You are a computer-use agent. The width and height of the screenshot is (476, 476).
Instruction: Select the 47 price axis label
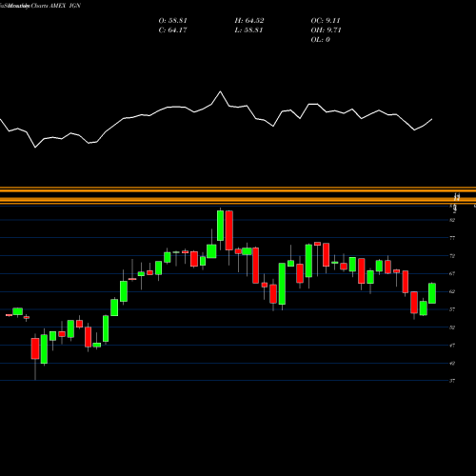tap(452, 346)
